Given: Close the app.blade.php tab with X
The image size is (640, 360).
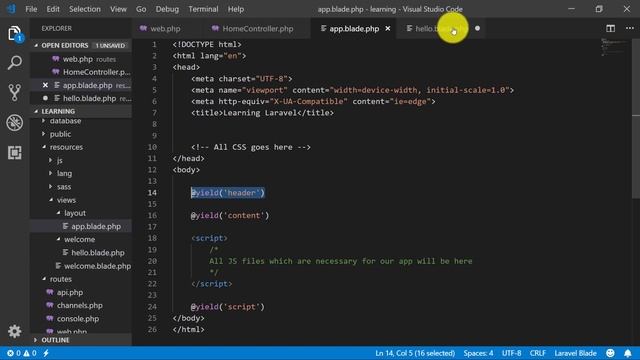Looking at the screenshot, I should tap(388, 28).
